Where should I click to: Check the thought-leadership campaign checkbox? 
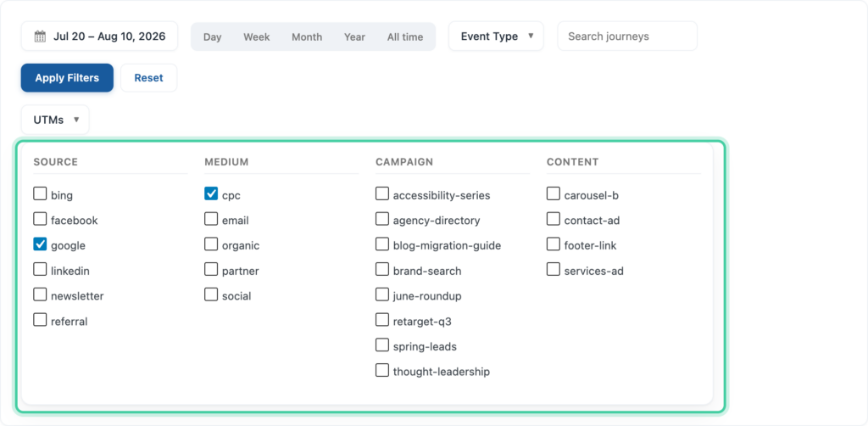382,370
